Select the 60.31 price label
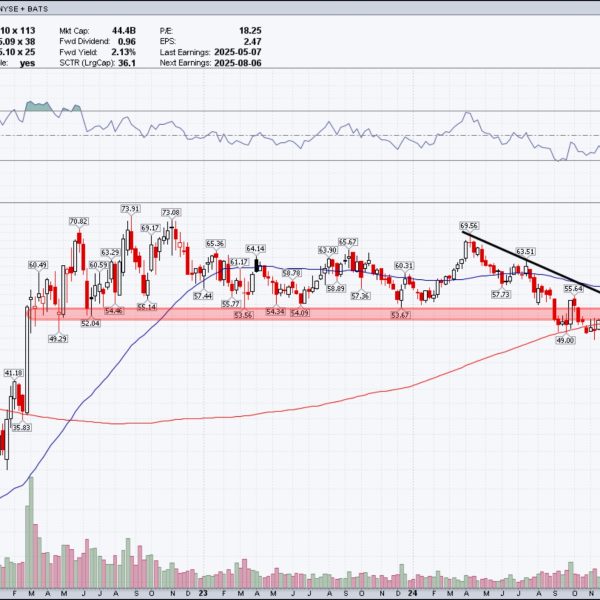Image resolution: width=600 pixels, height=600 pixels. 404,265
